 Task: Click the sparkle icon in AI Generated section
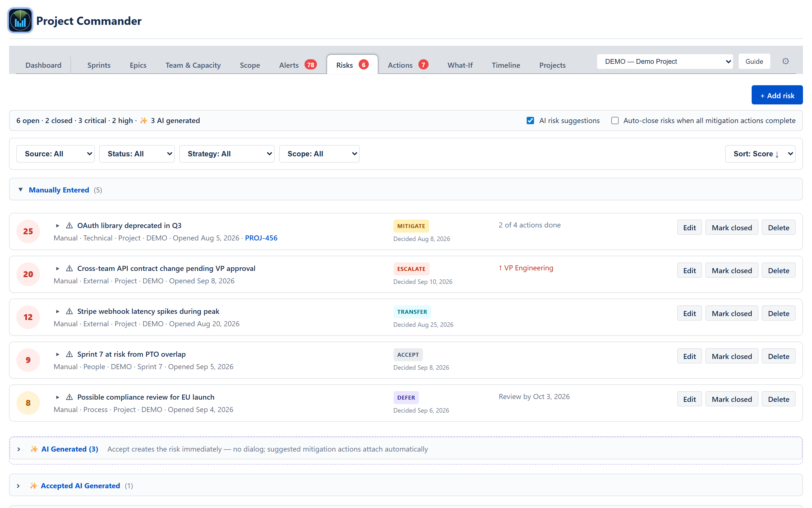[x=34, y=449]
